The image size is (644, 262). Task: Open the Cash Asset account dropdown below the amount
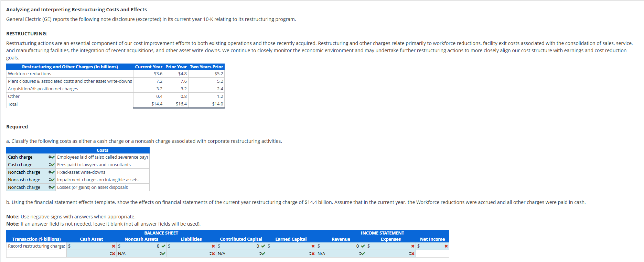[x=92, y=253]
